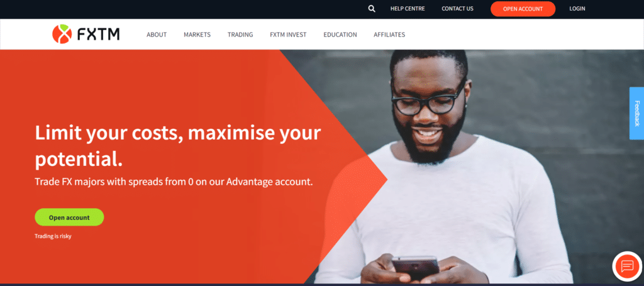Open the Feedback side tab
This screenshot has width=644, height=286.
pyautogui.click(x=636, y=113)
